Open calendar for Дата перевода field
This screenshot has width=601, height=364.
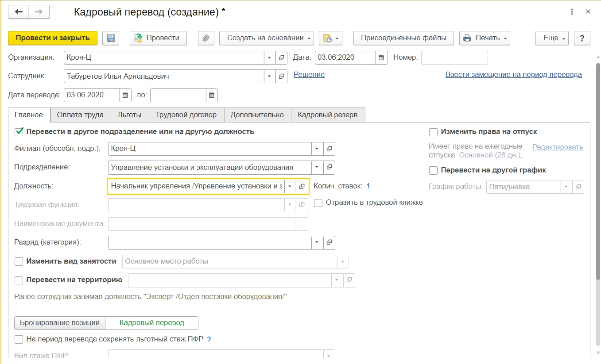125,95
